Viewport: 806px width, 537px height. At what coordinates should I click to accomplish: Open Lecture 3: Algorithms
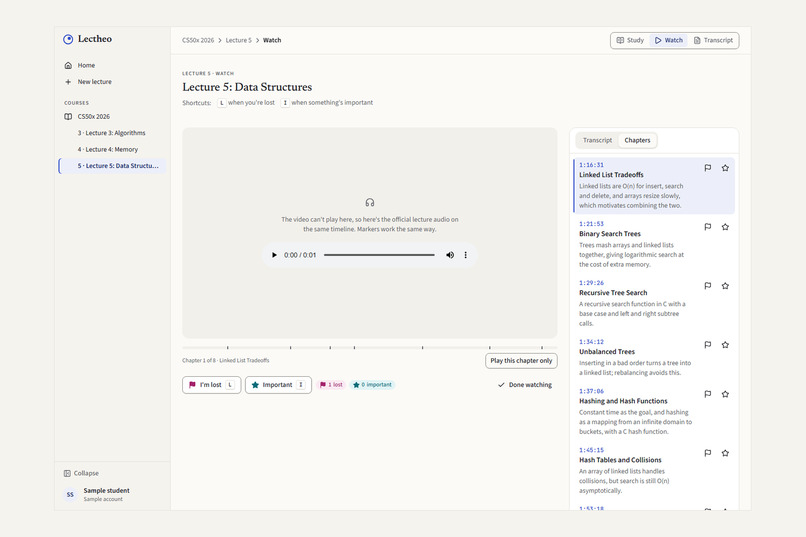(x=112, y=133)
